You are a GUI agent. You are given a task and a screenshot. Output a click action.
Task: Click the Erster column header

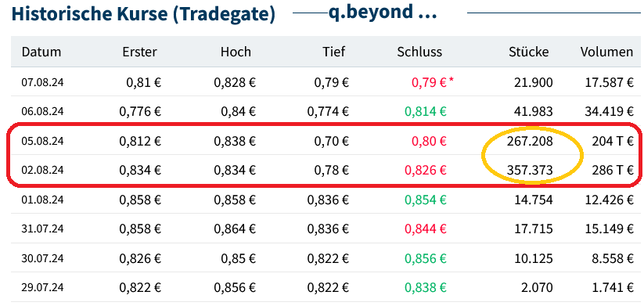click(139, 52)
